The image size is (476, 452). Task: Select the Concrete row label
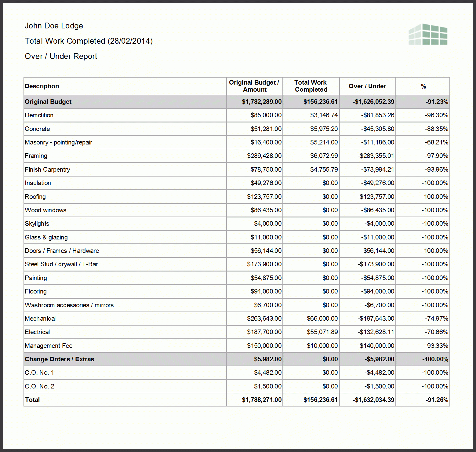click(x=37, y=129)
